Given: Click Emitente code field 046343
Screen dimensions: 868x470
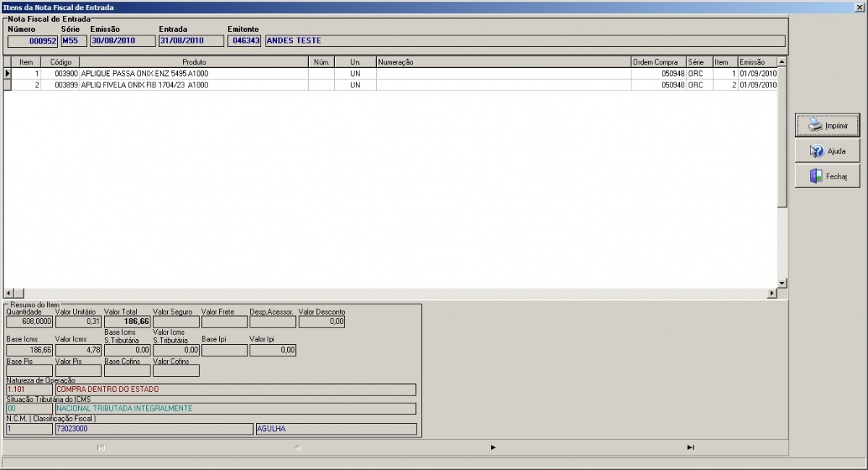Looking at the screenshot, I should (244, 41).
